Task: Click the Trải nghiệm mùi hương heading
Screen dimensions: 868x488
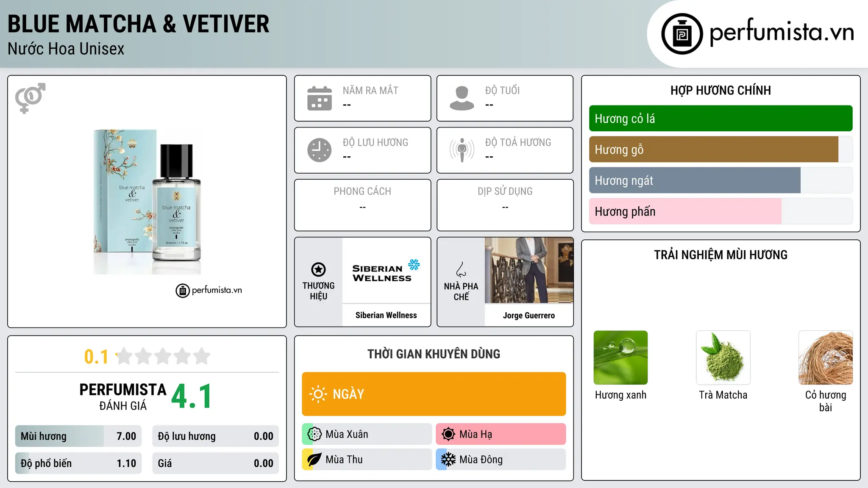Action: [x=721, y=255]
